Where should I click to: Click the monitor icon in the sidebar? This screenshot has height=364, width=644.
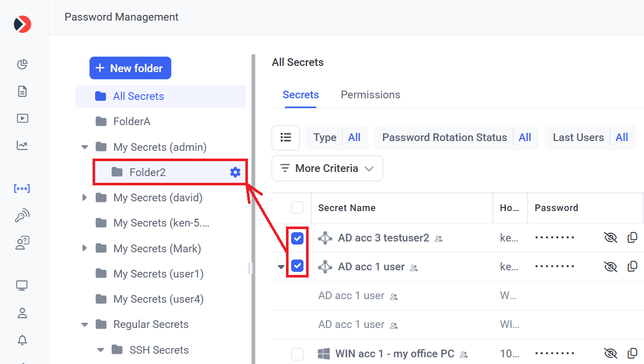pos(22,285)
